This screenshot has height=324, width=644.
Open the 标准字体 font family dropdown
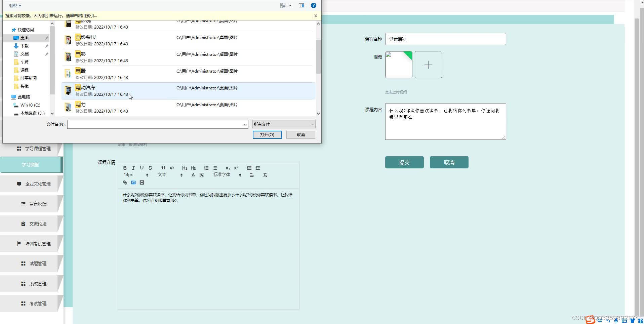coord(227,175)
